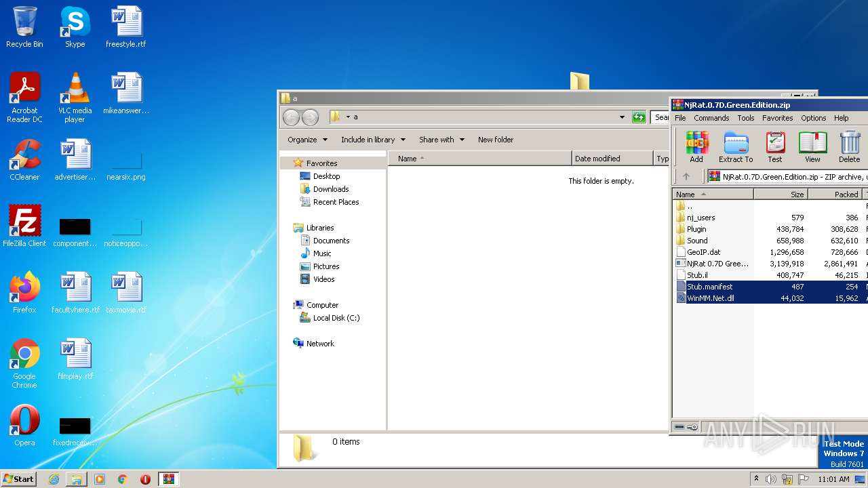Screen dimensions: 868x488
Task: Sort Explorer by Date modified column
Action: point(613,159)
